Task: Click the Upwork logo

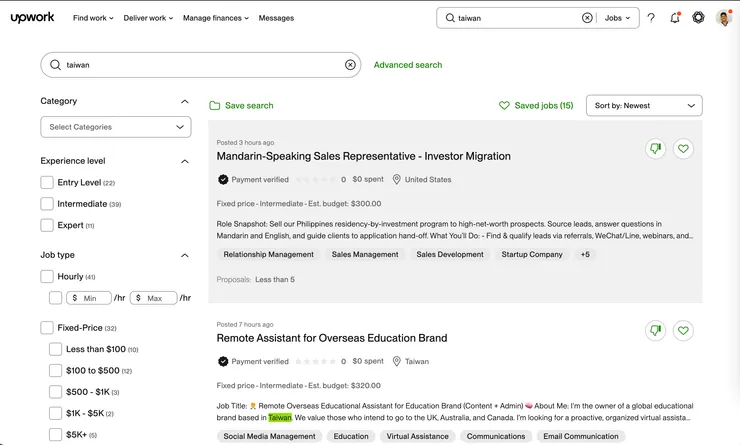Action: pyautogui.click(x=32, y=18)
